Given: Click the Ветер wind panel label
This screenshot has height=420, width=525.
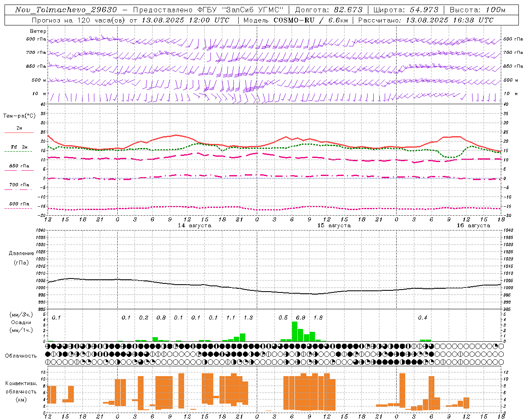Looking at the screenshot, I should [38, 31].
